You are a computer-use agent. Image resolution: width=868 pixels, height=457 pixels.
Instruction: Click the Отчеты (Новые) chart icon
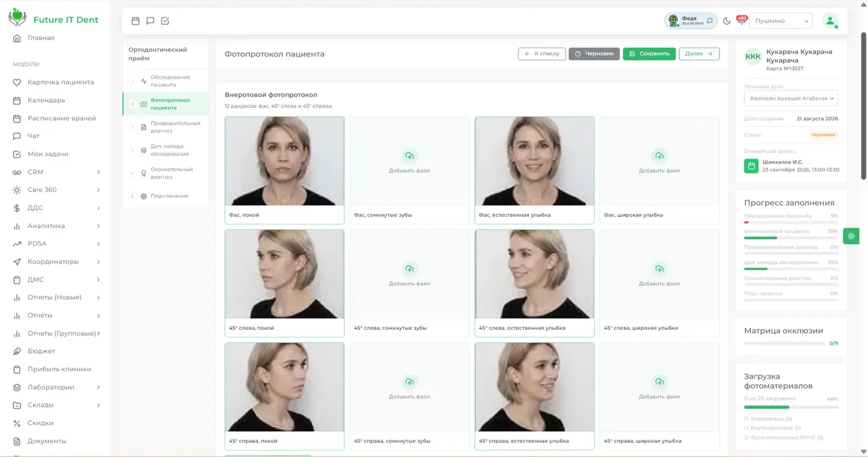click(17, 297)
